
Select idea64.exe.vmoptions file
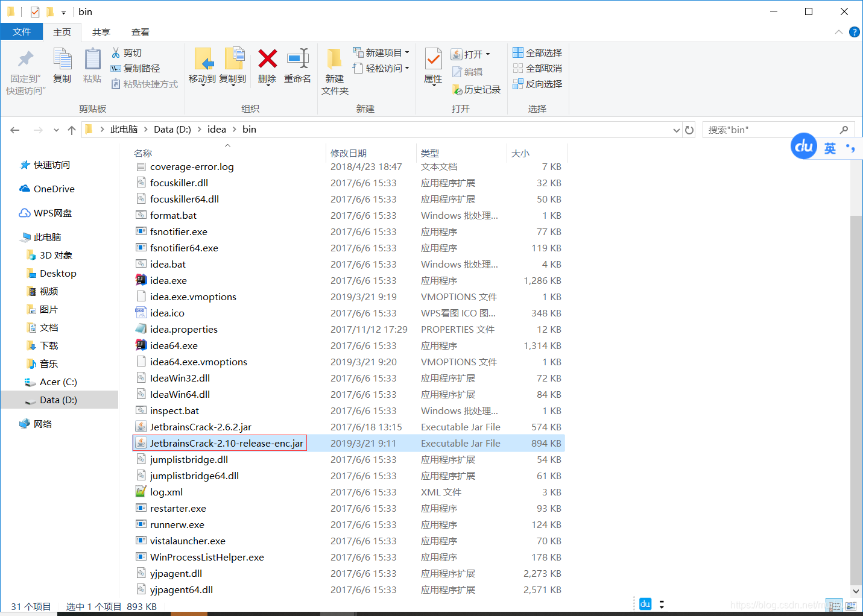(198, 362)
